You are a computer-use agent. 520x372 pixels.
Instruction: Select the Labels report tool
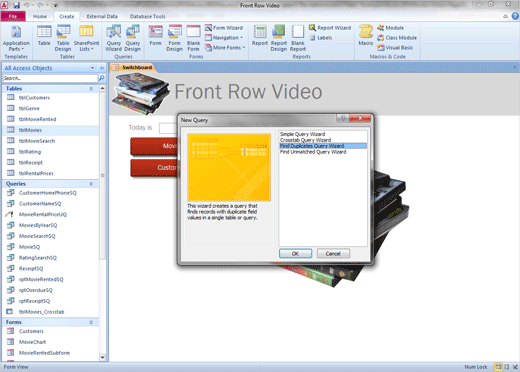pos(321,38)
